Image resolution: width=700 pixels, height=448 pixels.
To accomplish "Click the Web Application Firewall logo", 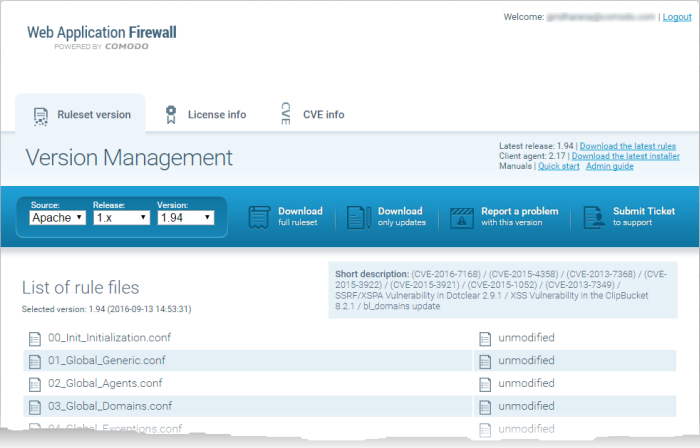I will [x=101, y=38].
